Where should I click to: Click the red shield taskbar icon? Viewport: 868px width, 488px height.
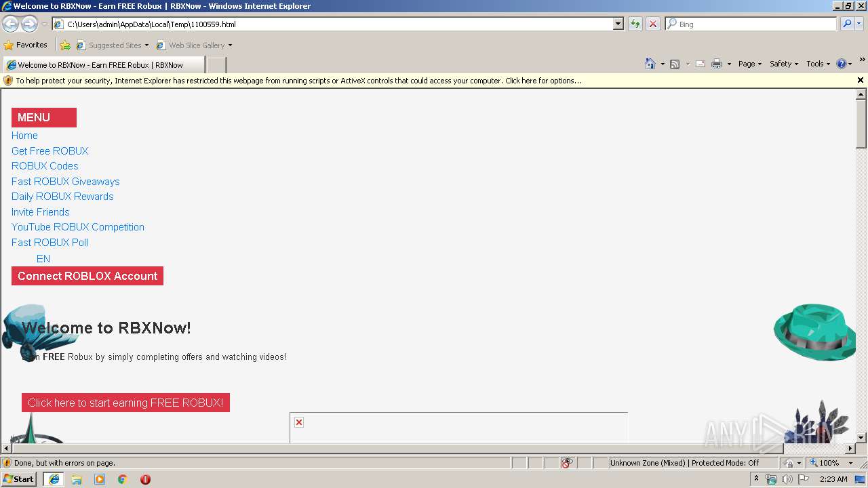pyautogui.click(x=145, y=479)
